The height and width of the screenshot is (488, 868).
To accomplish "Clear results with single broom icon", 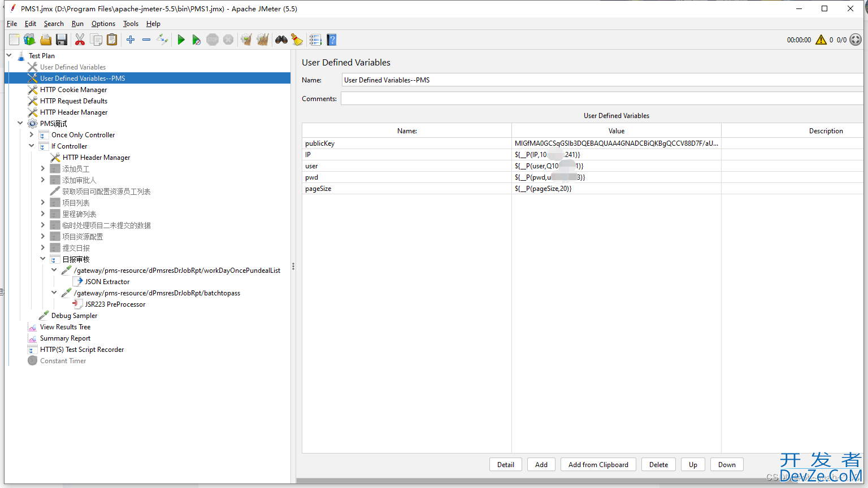I will pyautogui.click(x=246, y=40).
